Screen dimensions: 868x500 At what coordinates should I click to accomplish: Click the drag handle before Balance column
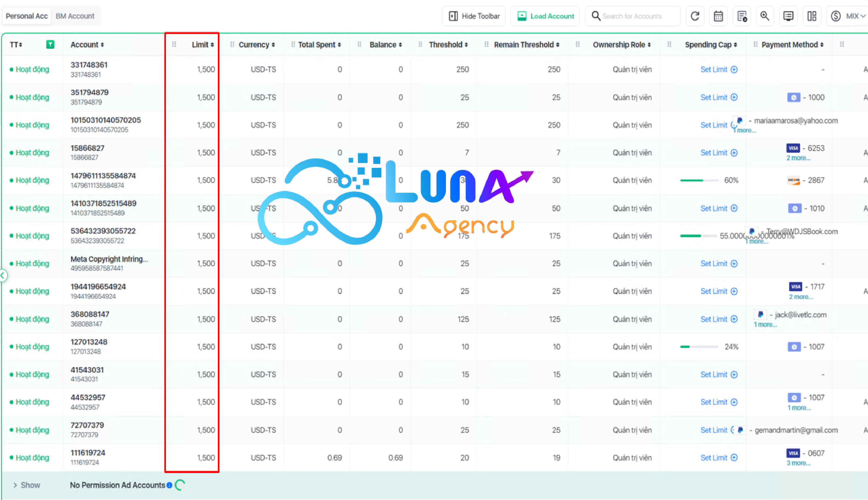tap(359, 44)
